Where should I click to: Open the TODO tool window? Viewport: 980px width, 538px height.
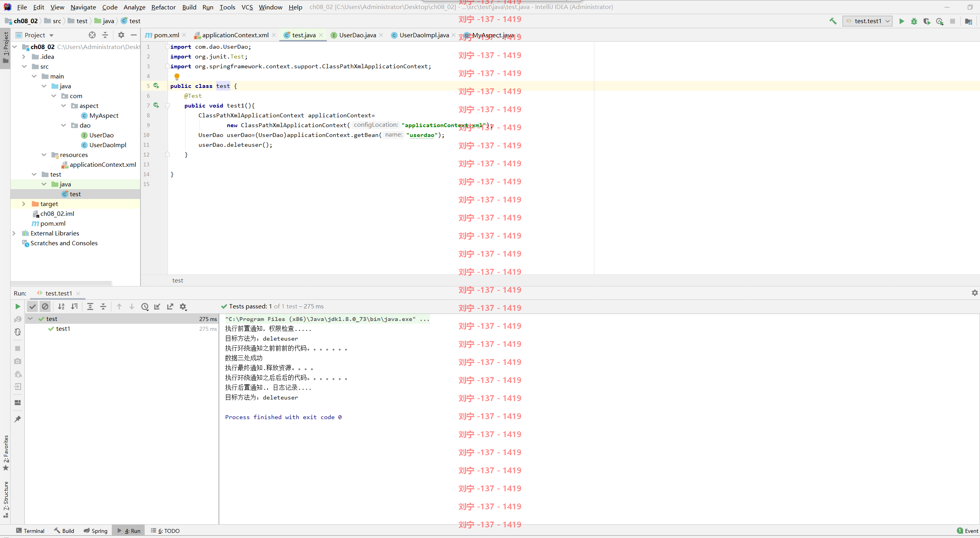click(x=165, y=531)
